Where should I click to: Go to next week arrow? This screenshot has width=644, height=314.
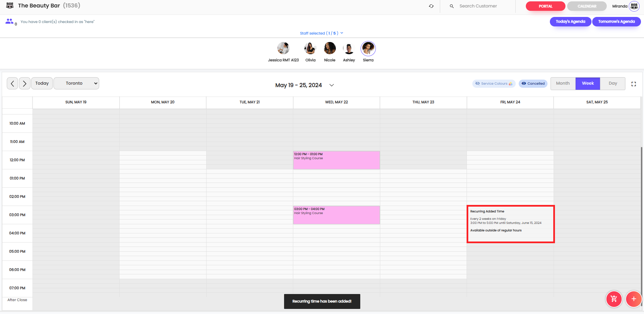coord(25,83)
